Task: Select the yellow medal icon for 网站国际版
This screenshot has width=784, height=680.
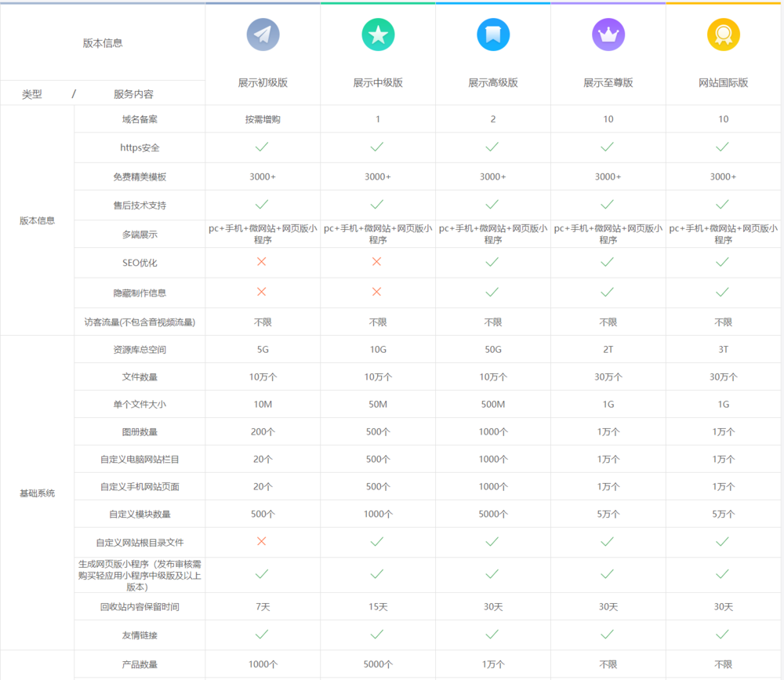Action: [x=724, y=35]
